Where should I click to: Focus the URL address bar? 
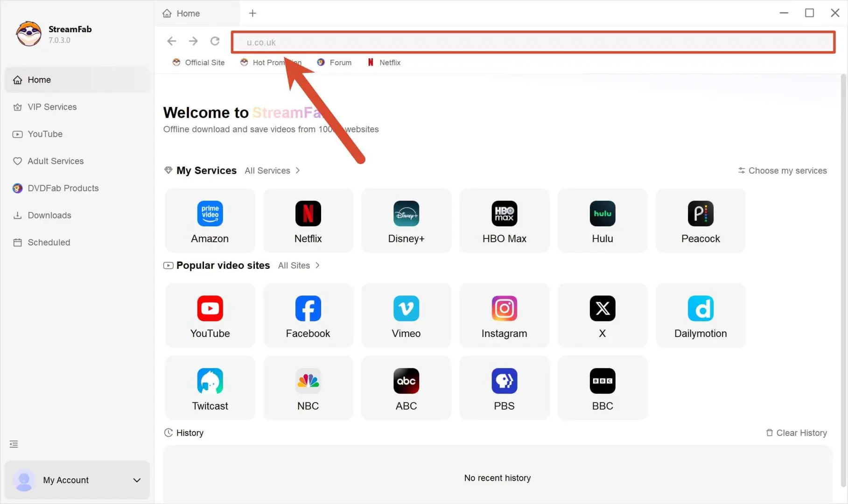[x=533, y=42]
